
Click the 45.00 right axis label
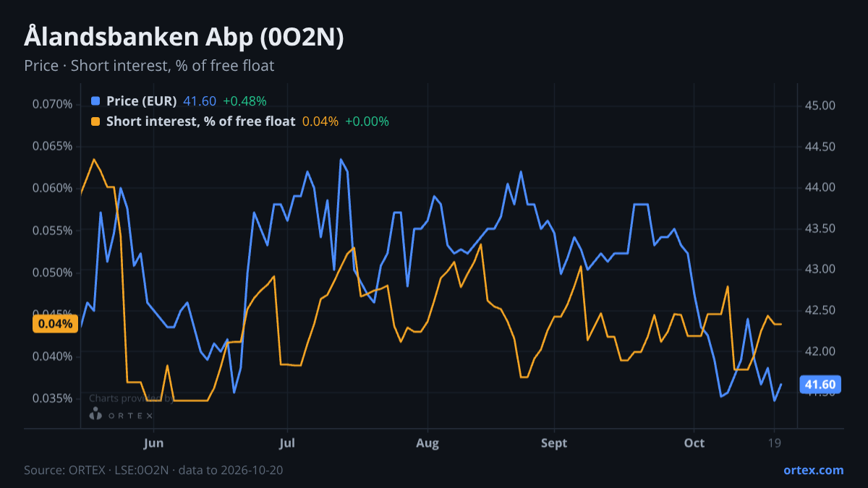[820, 106]
